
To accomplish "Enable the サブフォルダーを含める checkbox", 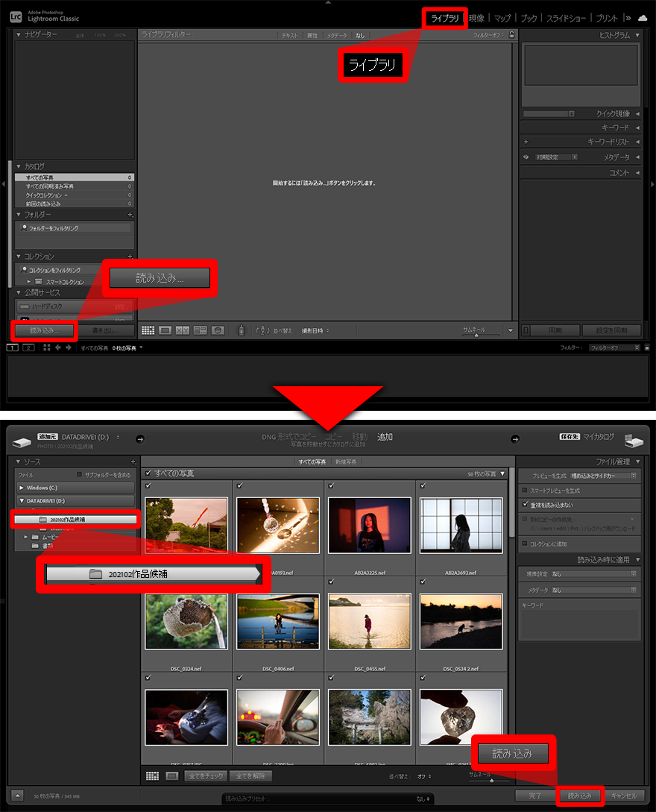I will 80,474.
